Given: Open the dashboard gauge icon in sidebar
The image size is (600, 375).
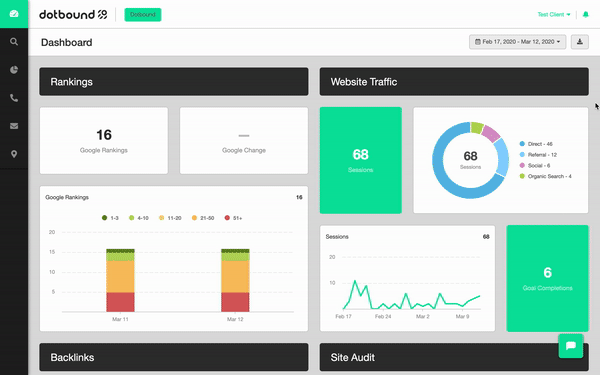Looking at the screenshot, I should [14, 14].
